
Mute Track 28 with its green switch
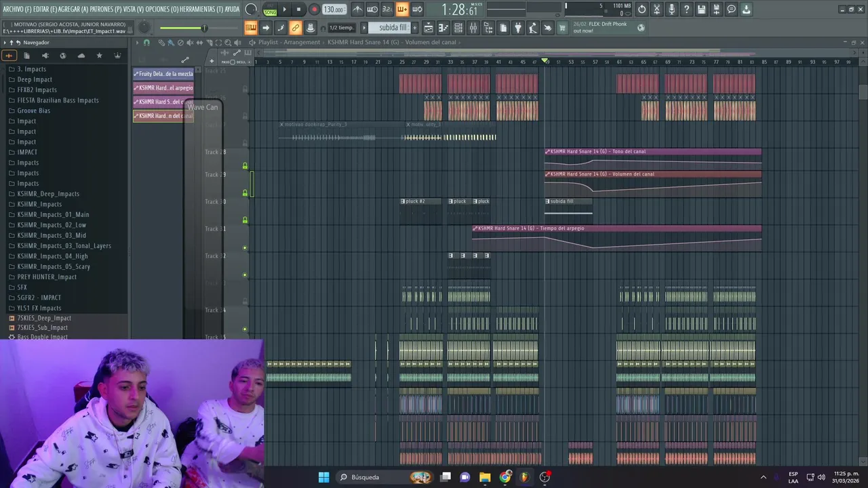click(245, 165)
